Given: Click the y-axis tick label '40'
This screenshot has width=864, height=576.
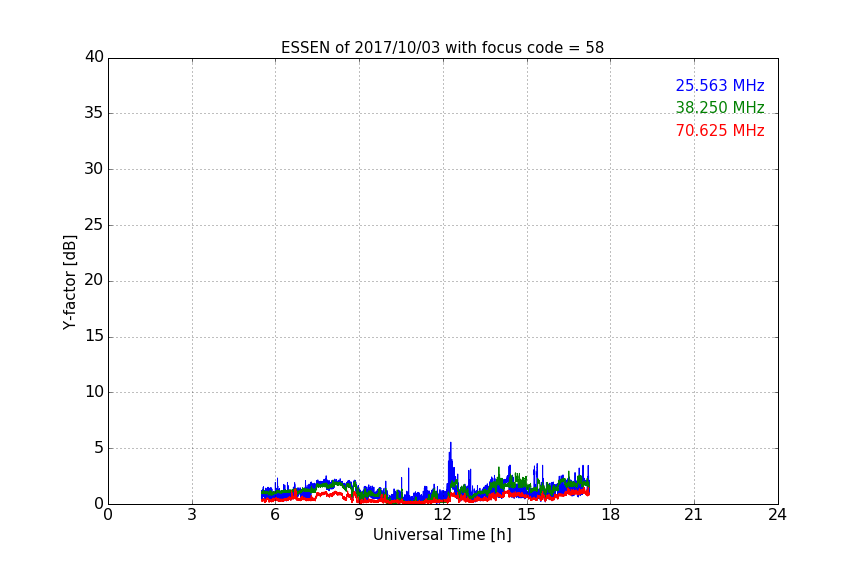Looking at the screenshot, I should (94, 57).
